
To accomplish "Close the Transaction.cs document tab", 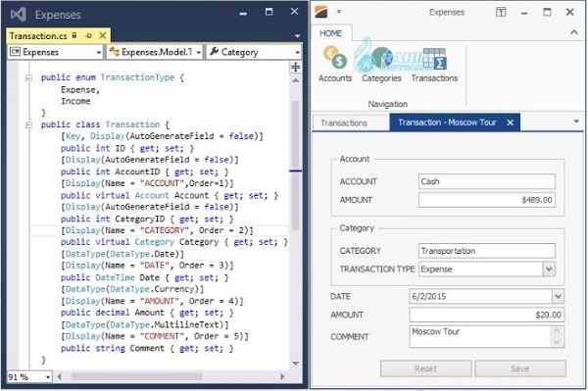I will tap(102, 35).
